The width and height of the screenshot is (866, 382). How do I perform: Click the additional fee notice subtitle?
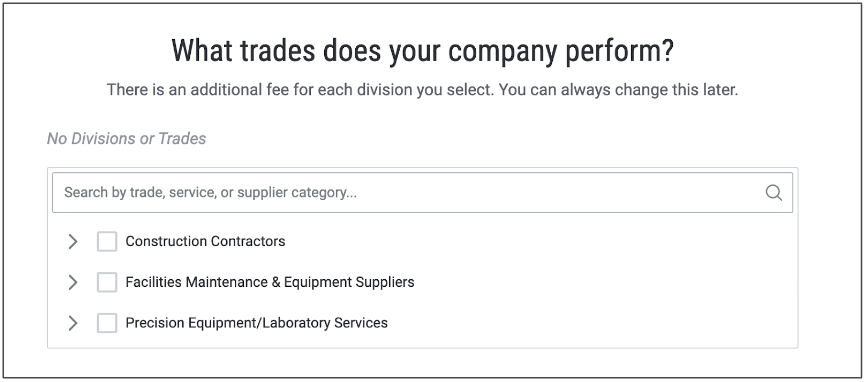click(x=423, y=90)
